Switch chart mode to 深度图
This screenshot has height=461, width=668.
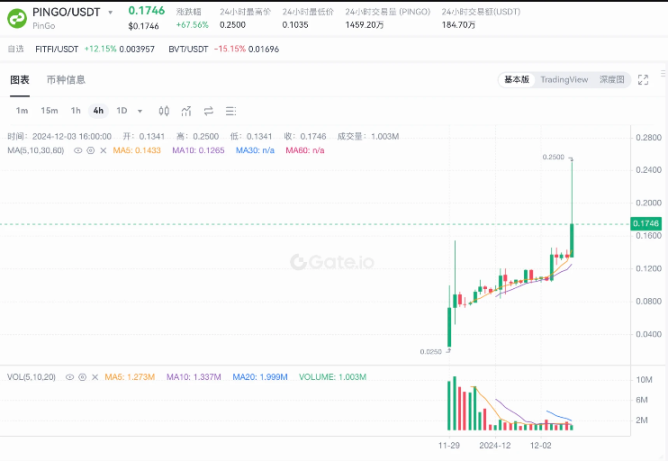click(611, 80)
